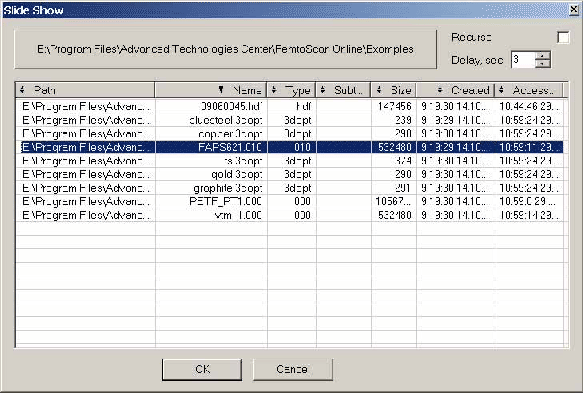Close the Slide Show dialog

pos(574,10)
